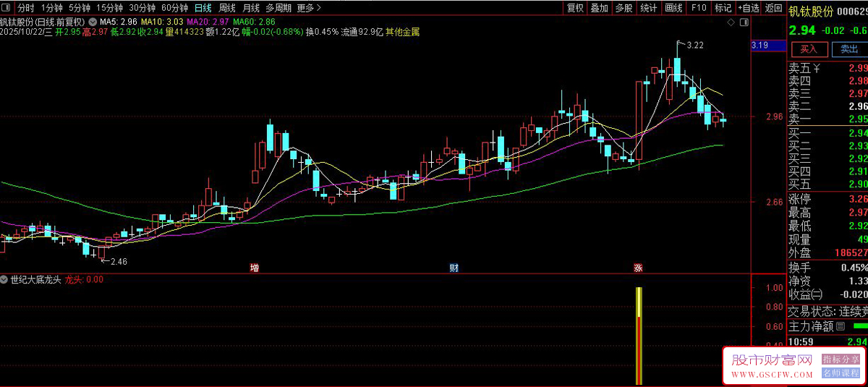Open dropdown arrow next to 钒钛股份 title
Screen dimensions: 868x387
pyautogui.click(x=93, y=21)
